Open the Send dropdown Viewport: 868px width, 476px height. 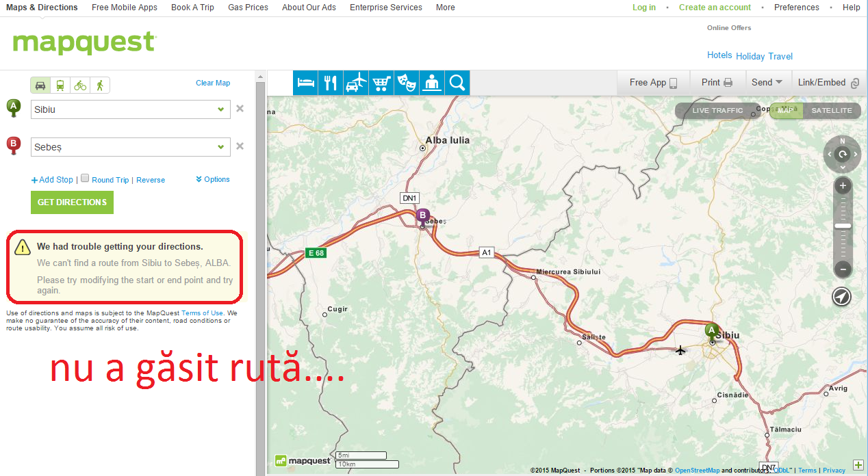pos(767,82)
